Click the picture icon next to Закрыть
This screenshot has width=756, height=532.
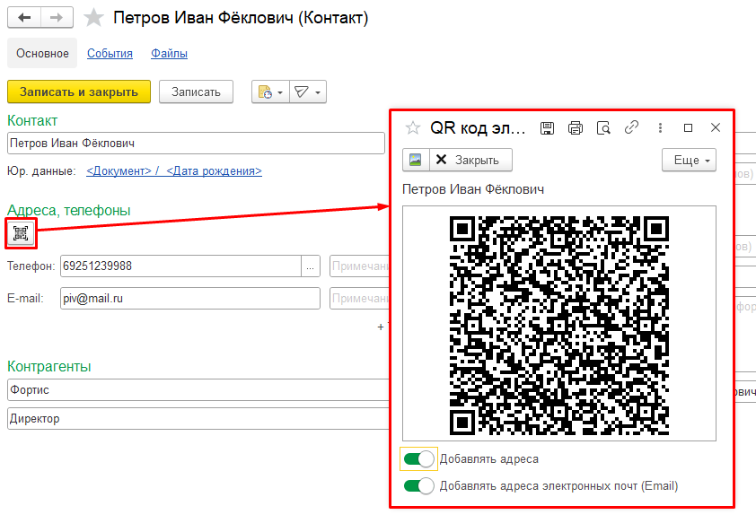pyautogui.click(x=416, y=160)
